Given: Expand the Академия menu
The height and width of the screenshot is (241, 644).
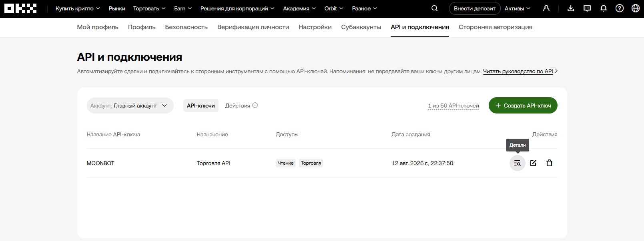Looking at the screenshot, I should point(299,8).
